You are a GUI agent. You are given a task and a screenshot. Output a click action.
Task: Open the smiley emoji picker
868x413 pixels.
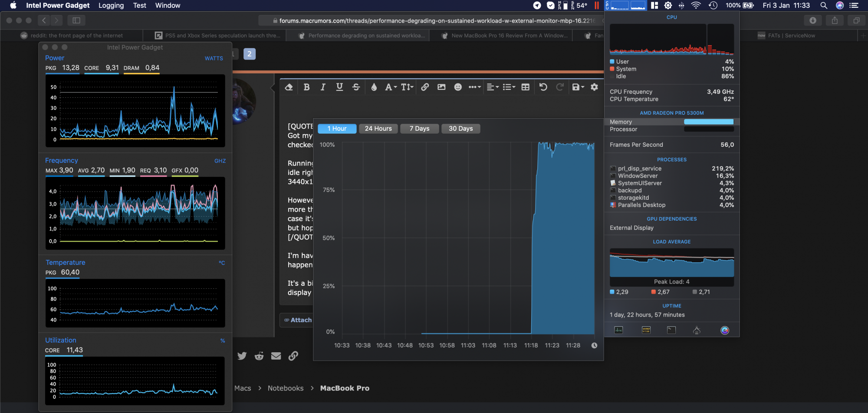pos(458,87)
